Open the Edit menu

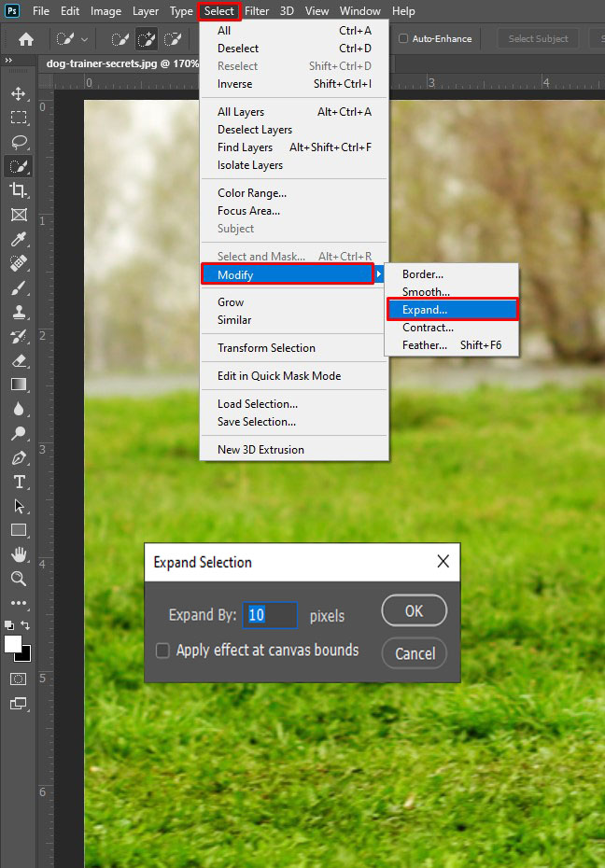[70, 11]
